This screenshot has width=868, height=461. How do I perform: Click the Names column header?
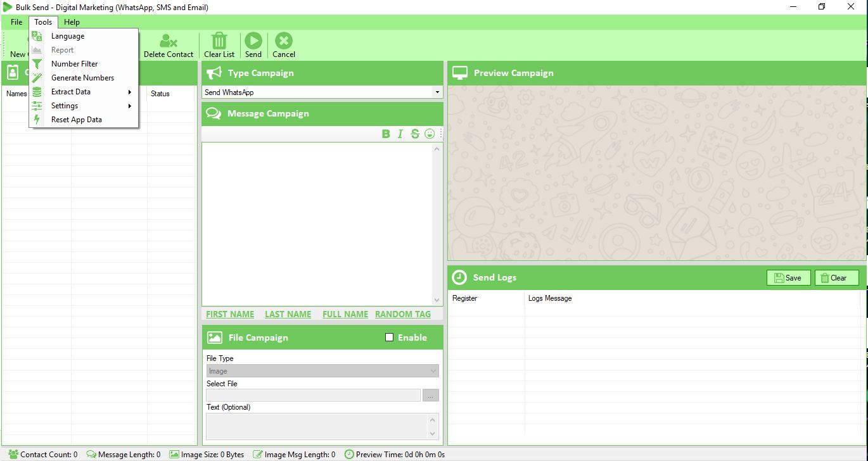coord(16,94)
